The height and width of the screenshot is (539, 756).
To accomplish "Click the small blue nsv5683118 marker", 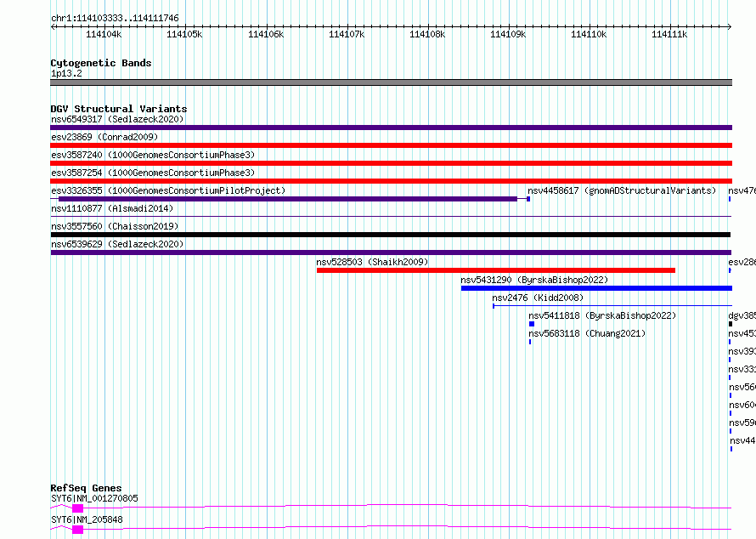I will 530,342.
